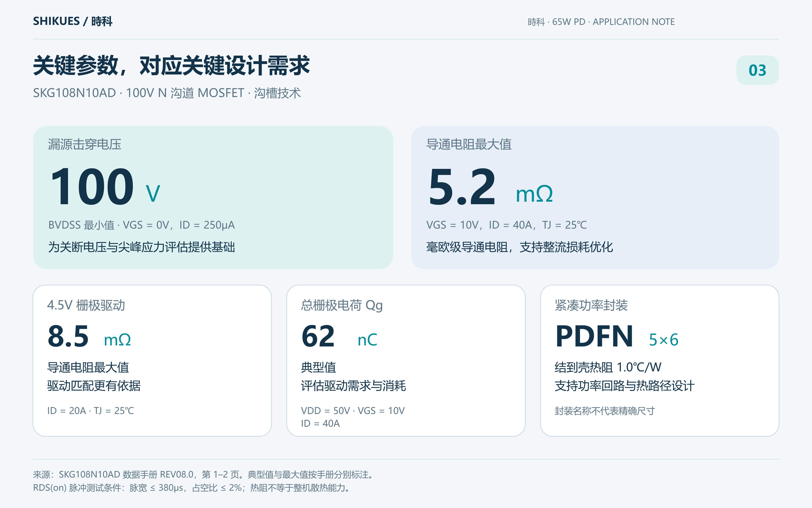The image size is (812, 508).
Task: Select the '8.5' mΩ value
Action: click(68, 336)
